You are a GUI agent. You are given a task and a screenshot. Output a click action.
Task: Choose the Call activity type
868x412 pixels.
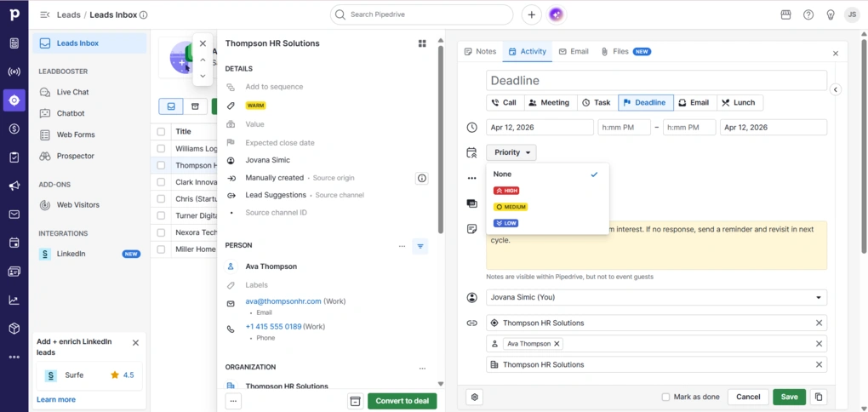tap(505, 102)
